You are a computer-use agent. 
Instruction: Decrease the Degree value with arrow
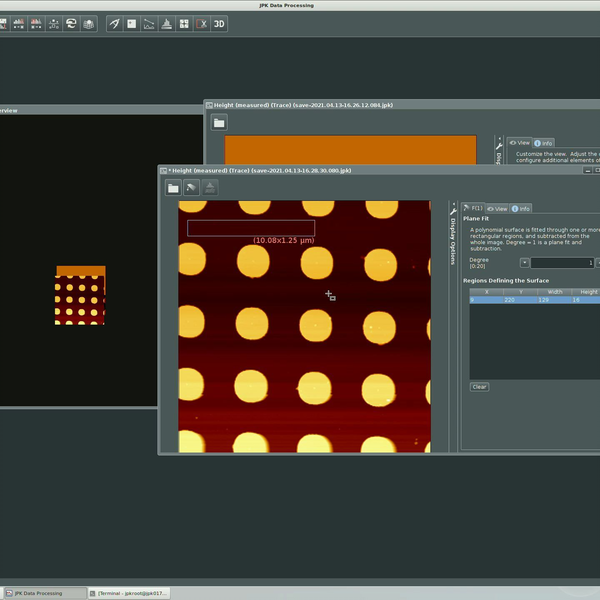(524, 262)
